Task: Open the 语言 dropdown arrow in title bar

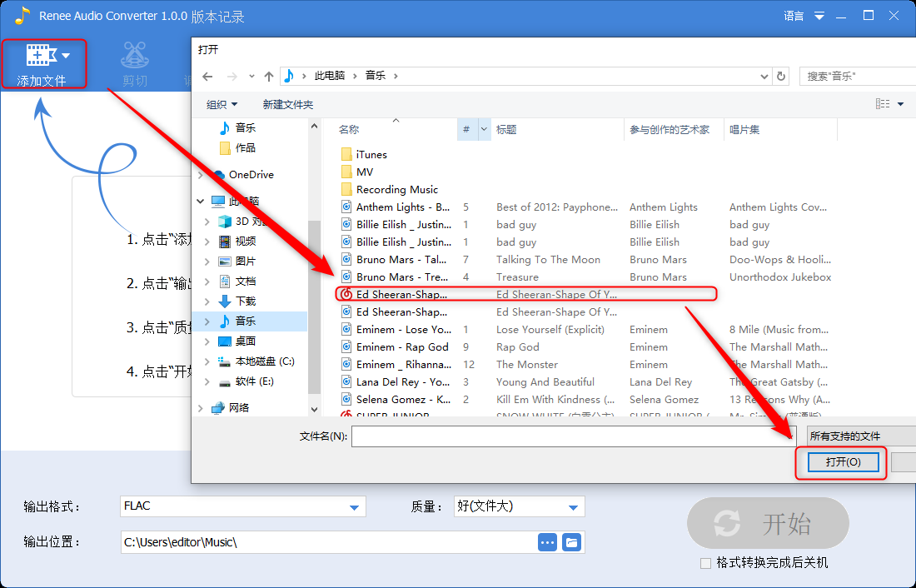Action: [x=819, y=17]
